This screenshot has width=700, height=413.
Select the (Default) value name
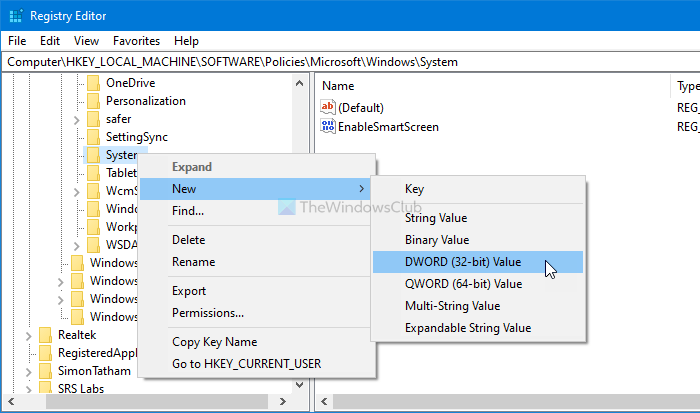coord(361,108)
